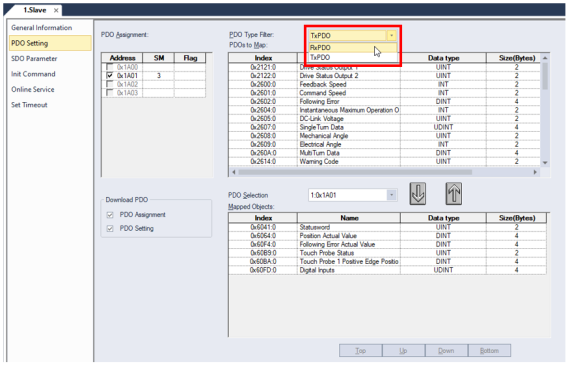The width and height of the screenshot is (568, 366).
Task: Select Following Error Actual Value object
Action: tap(387, 244)
